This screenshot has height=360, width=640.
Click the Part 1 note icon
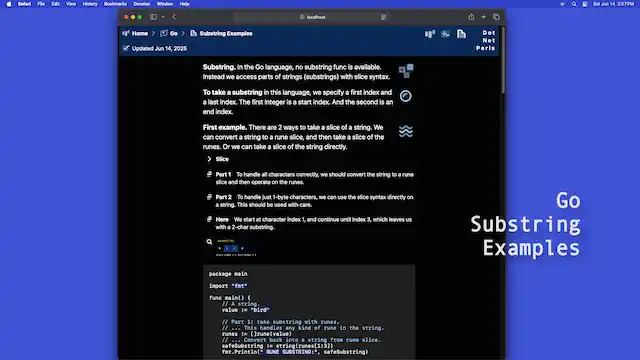coord(209,174)
